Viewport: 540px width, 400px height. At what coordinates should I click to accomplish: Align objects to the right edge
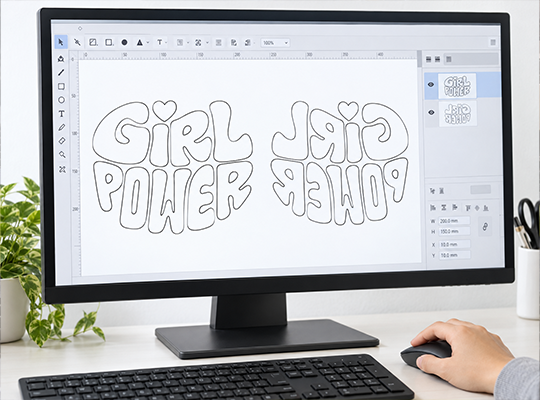pos(455,207)
